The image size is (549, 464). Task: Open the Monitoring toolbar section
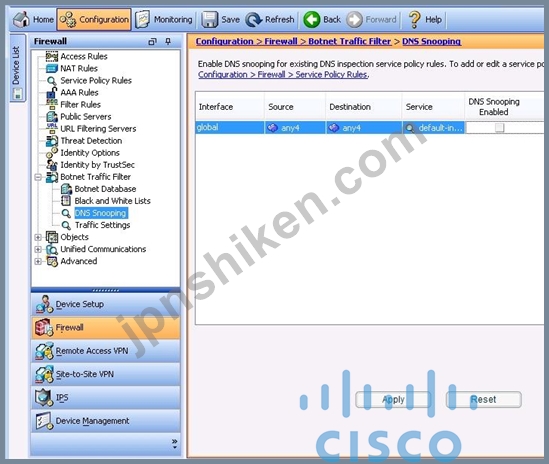[164, 20]
